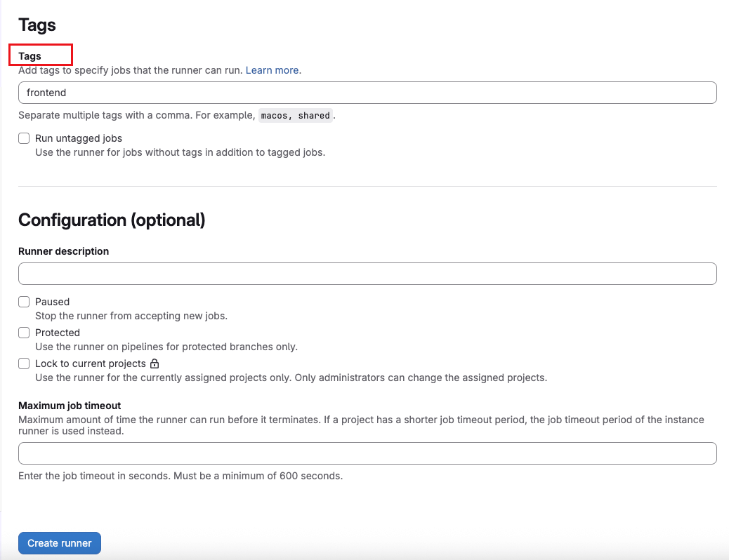Enable the Run untagged jobs checkbox
729x560 pixels.
coord(24,138)
